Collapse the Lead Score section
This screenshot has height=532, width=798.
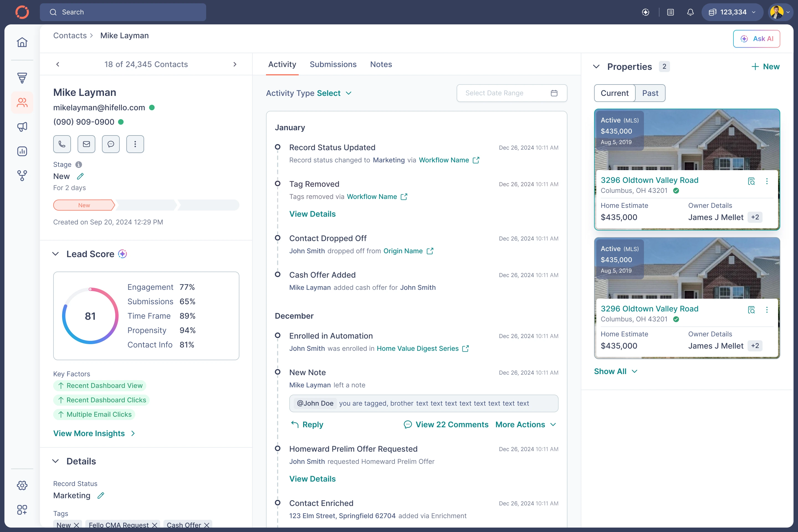(56, 254)
